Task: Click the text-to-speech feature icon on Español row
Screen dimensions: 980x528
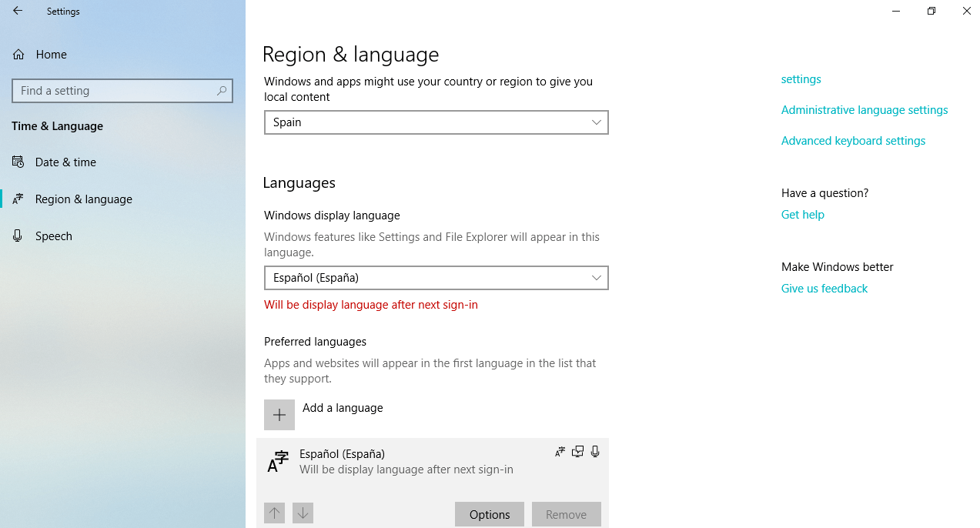Action: click(578, 452)
